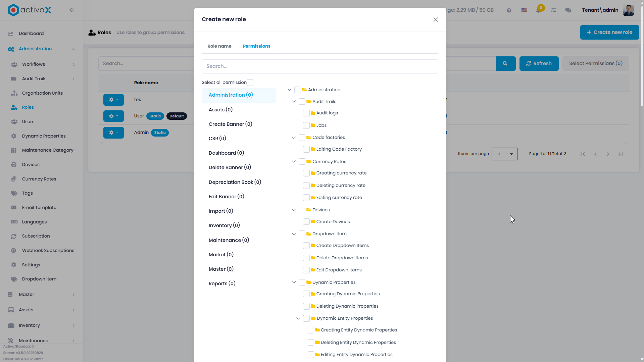Open the task list icon in header
This screenshot has height=362, width=644.
point(554,10)
